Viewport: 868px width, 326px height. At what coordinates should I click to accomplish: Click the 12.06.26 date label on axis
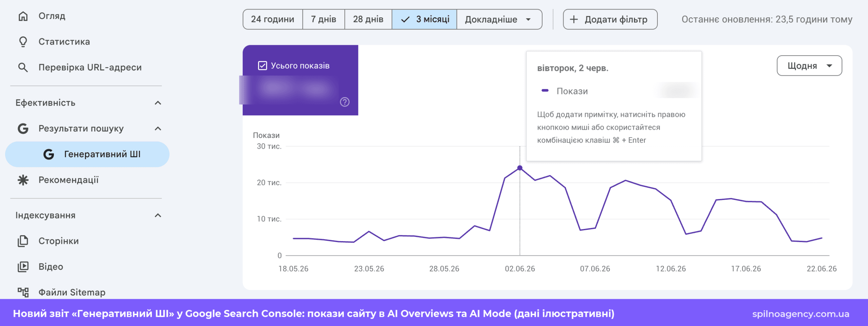pos(671,269)
